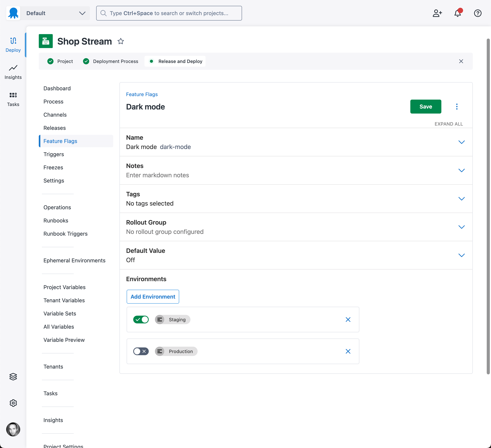This screenshot has width=491, height=448.
Task: Turn off the Staging toggle
Action: 141,320
